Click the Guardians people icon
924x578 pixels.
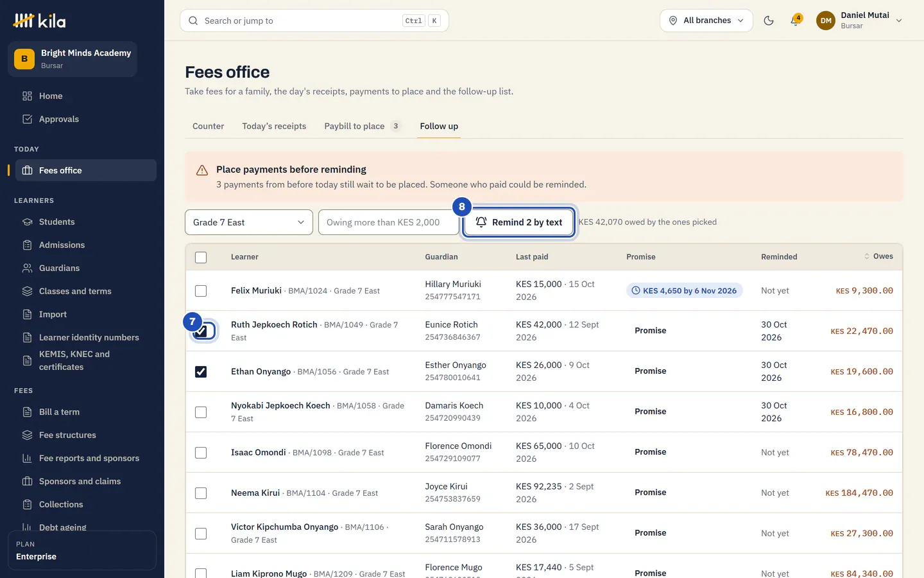point(27,268)
